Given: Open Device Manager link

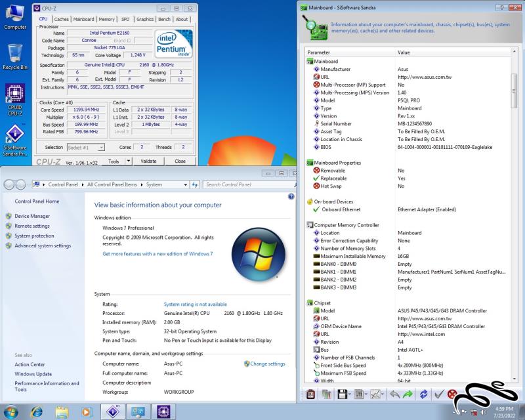Looking at the screenshot, I should (32, 216).
